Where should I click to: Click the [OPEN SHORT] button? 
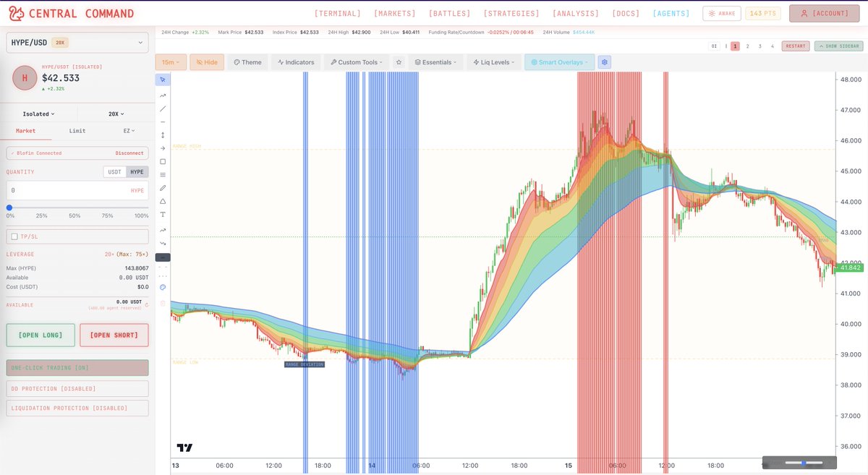click(114, 335)
